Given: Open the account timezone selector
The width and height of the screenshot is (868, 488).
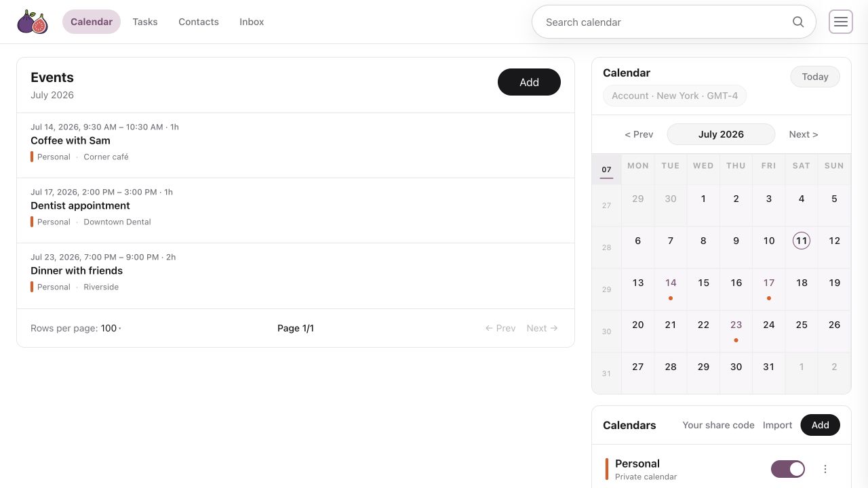Looking at the screenshot, I should coord(675,96).
